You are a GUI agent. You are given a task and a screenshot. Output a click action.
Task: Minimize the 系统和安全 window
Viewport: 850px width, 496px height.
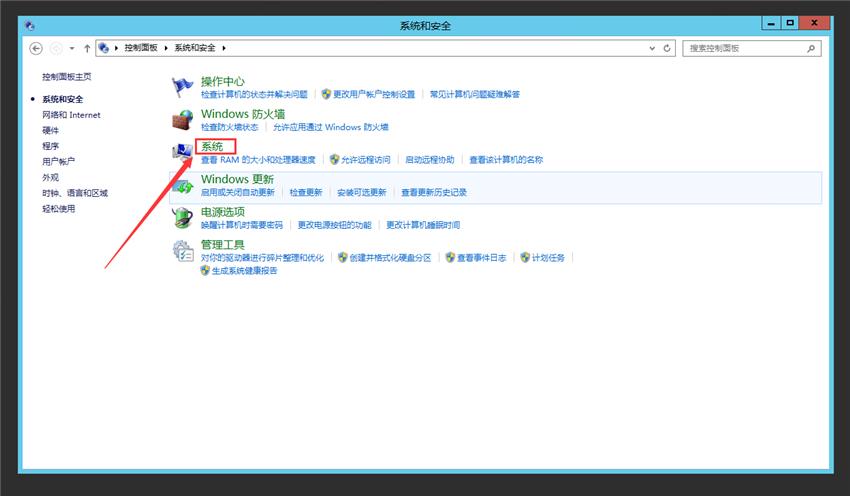click(771, 23)
